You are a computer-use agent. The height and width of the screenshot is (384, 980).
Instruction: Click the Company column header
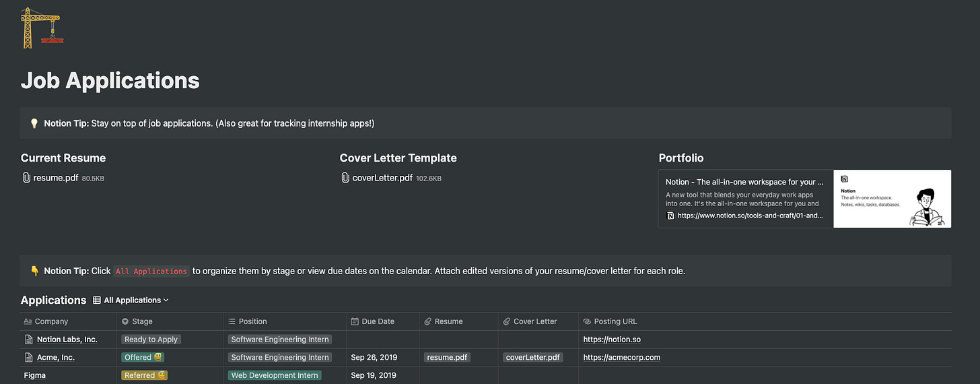[x=51, y=321]
